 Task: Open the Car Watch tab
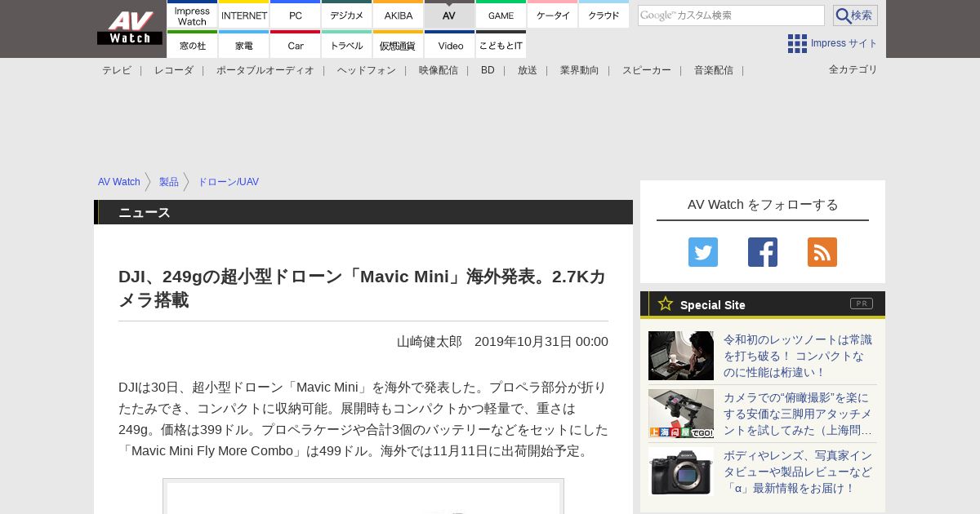(296, 45)
